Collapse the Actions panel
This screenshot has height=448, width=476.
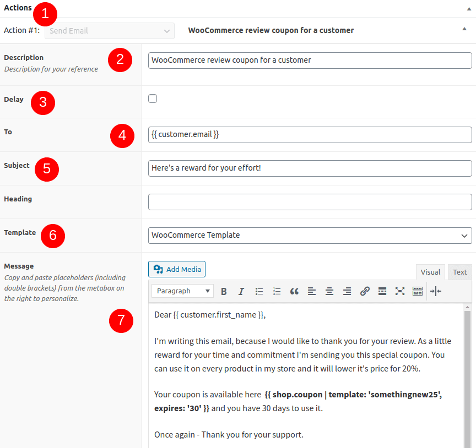coord(469,9)
